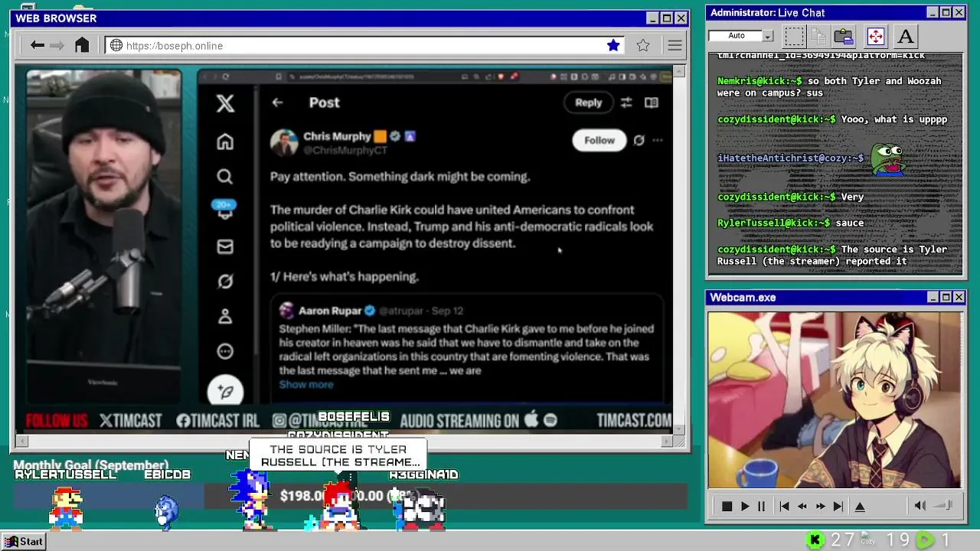This screenshot has width=980, height=551.
Task: Skip to next track in Webcam.exe
Action: [838, 507]
